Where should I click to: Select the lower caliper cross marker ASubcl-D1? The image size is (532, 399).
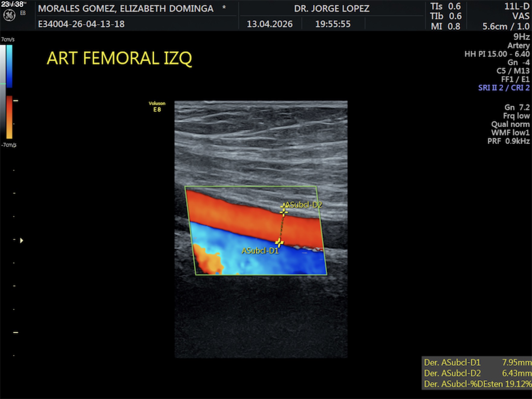click(279, 242)
